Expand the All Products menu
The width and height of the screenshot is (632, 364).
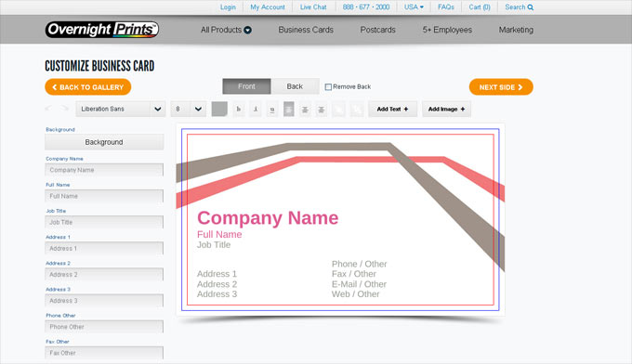(226, 30)
